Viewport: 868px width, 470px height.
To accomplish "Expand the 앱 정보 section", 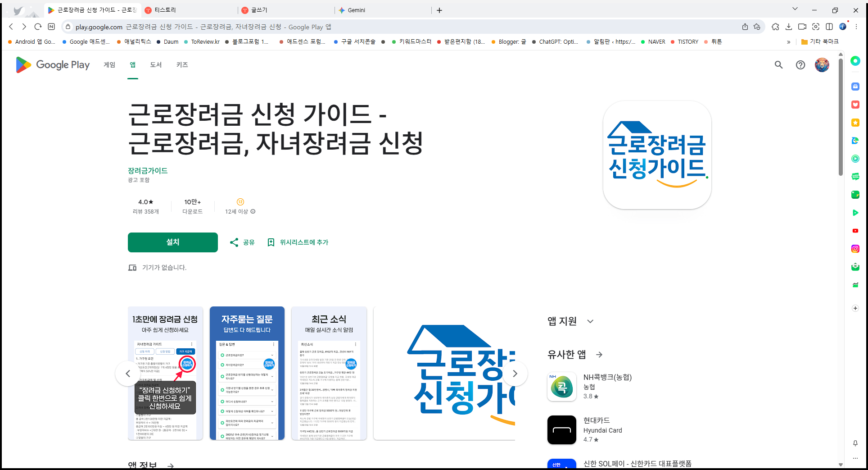I will (171, 465).
